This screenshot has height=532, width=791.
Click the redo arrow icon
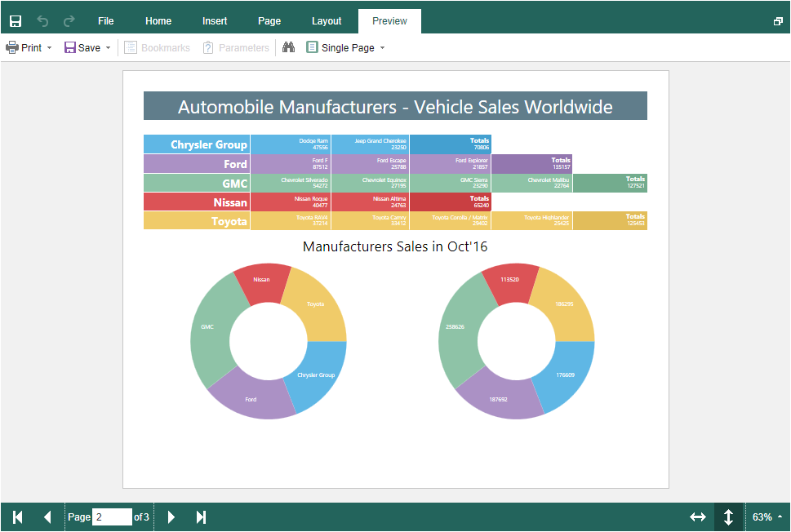(x=69, y=20)
